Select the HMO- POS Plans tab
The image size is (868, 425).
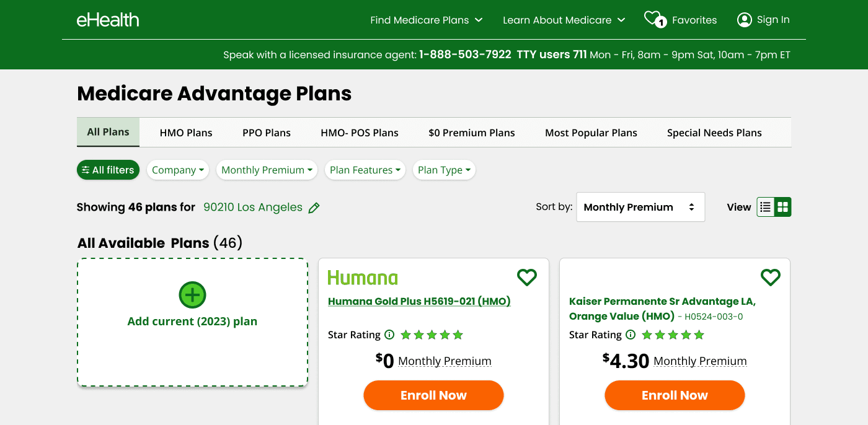360,133
